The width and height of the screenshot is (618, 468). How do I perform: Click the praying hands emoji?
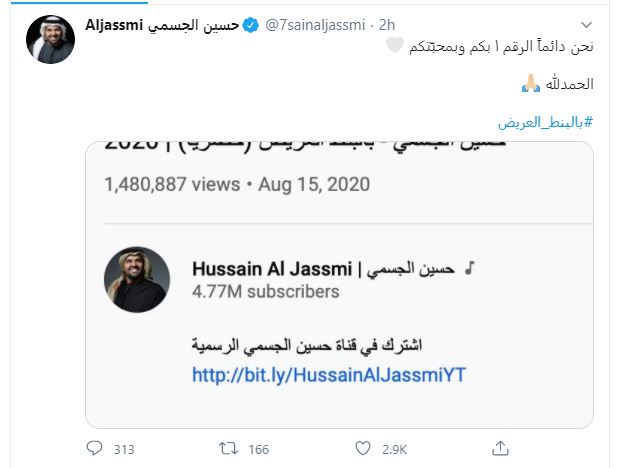530,84
